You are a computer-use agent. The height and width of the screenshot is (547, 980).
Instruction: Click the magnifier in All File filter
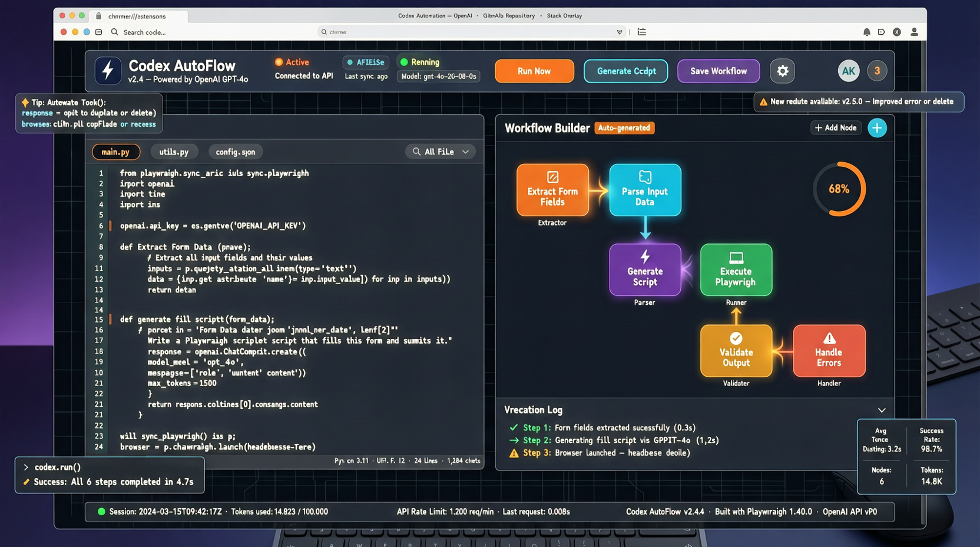(416, 152)
